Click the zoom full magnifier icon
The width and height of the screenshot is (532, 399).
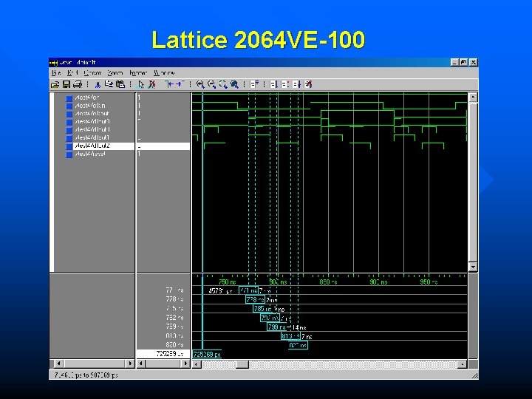[234, 84]
